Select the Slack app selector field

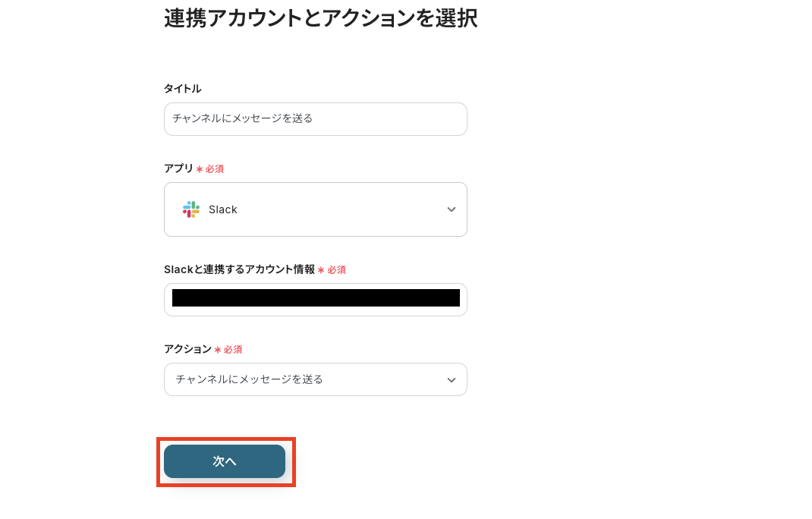coord(315,209)
